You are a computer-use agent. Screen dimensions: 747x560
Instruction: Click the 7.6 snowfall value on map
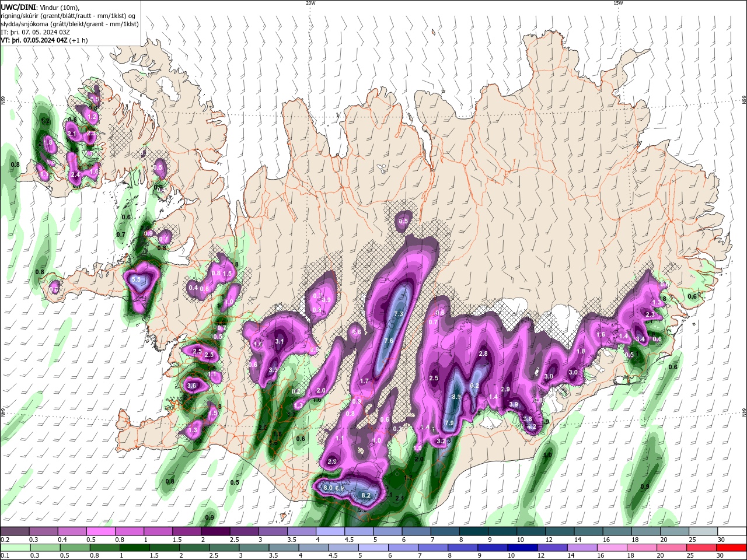[x=389, y=341]
